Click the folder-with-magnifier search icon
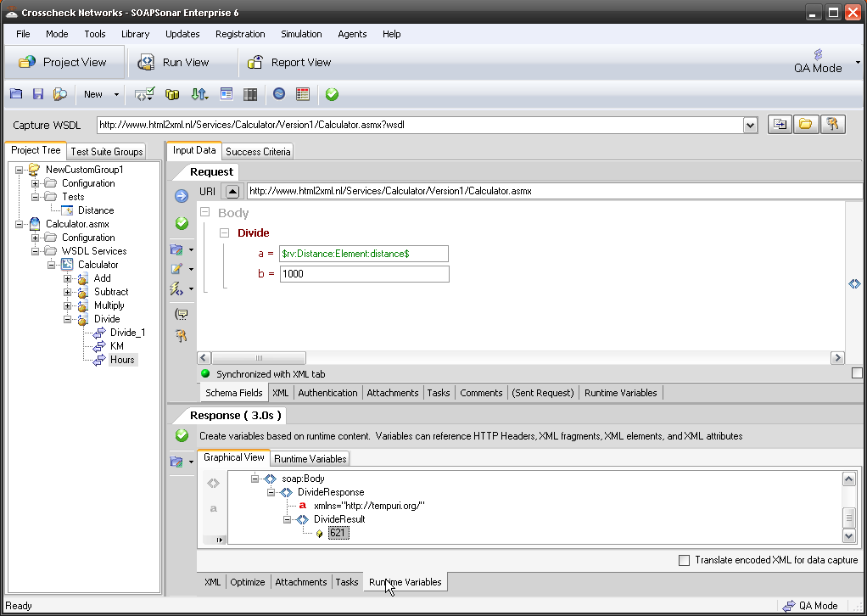The image size is (867, 616). (x=59, y=94)
